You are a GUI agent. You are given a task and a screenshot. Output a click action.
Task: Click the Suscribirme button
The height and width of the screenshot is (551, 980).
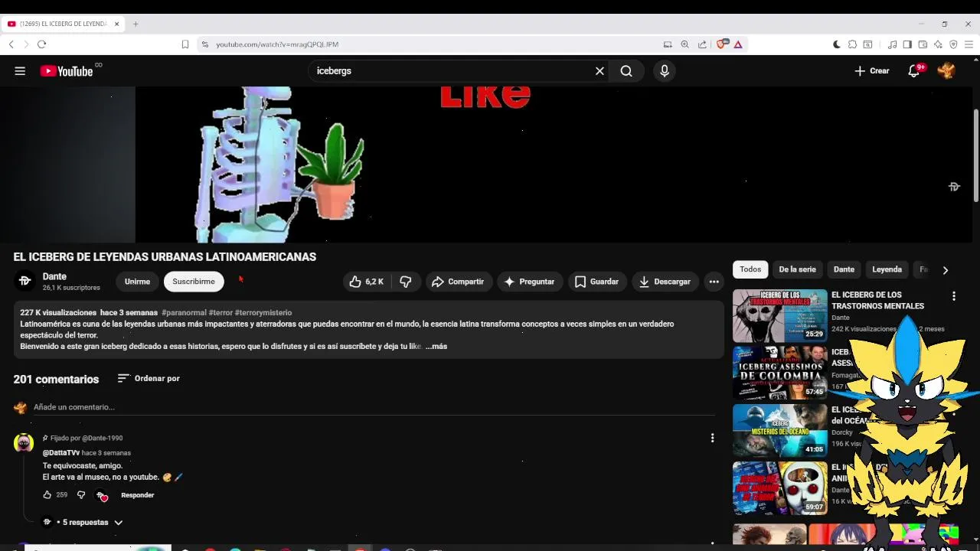[194, 282]
